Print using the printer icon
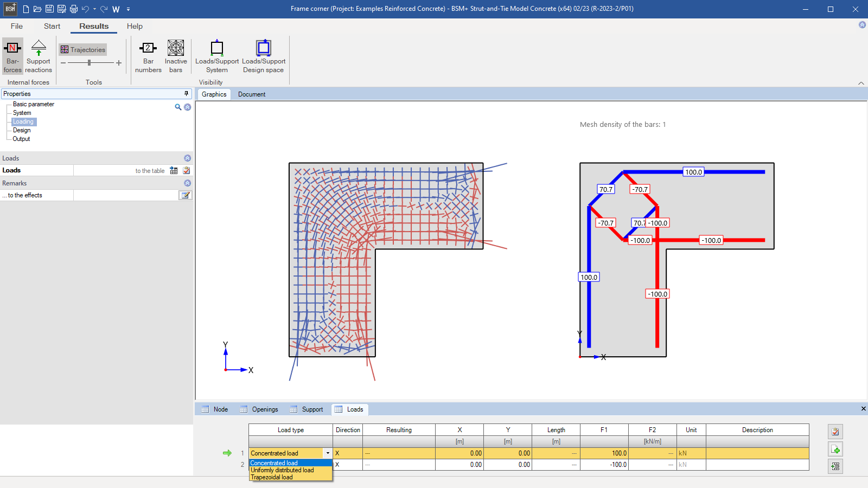 pyautogui.click(x=74, y=9)
